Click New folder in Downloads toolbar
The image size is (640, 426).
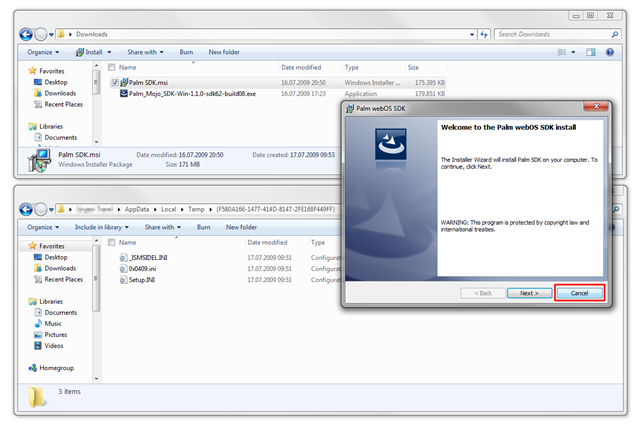pyautogui.click(x=224, y=52)
